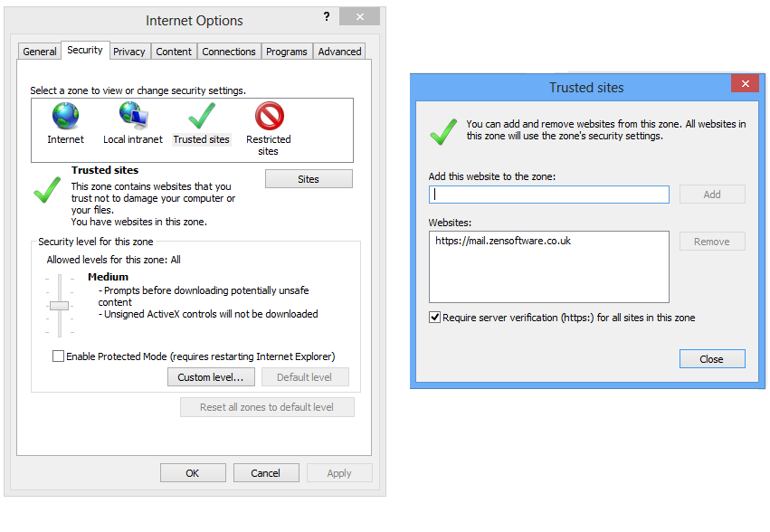Close the Trusted sites dialog with red X
Viewport: 770px width, 532px height.
(x=745, y=83)
